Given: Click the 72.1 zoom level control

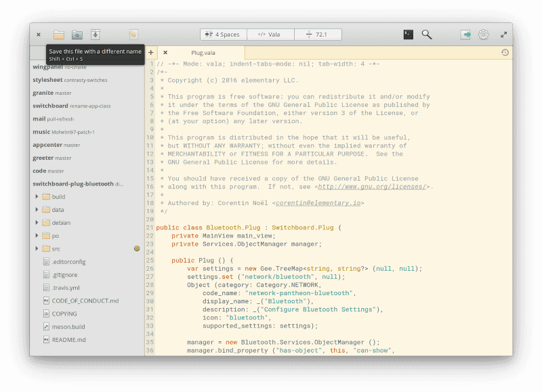Looking at the screenshot, I should (x=318, y=33).
